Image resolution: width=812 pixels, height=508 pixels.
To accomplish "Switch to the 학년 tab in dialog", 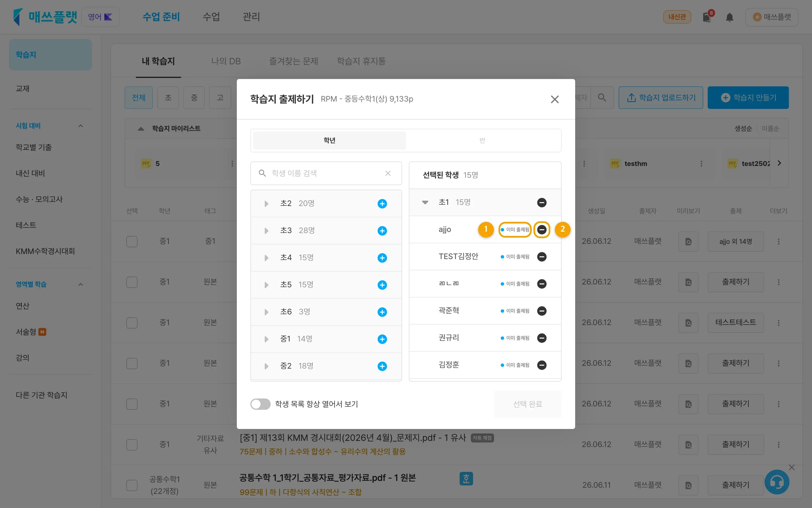I will [329, 141].
